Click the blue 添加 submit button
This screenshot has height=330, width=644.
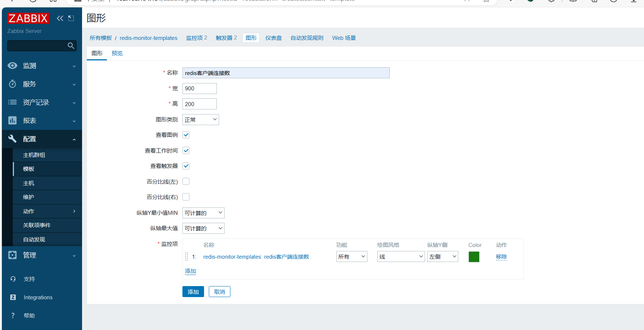click(193, 292)
